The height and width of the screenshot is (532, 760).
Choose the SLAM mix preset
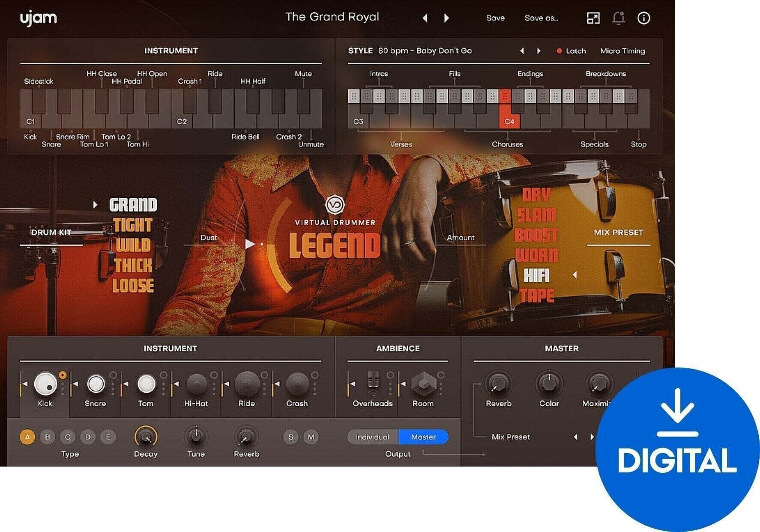pos(536,215)
